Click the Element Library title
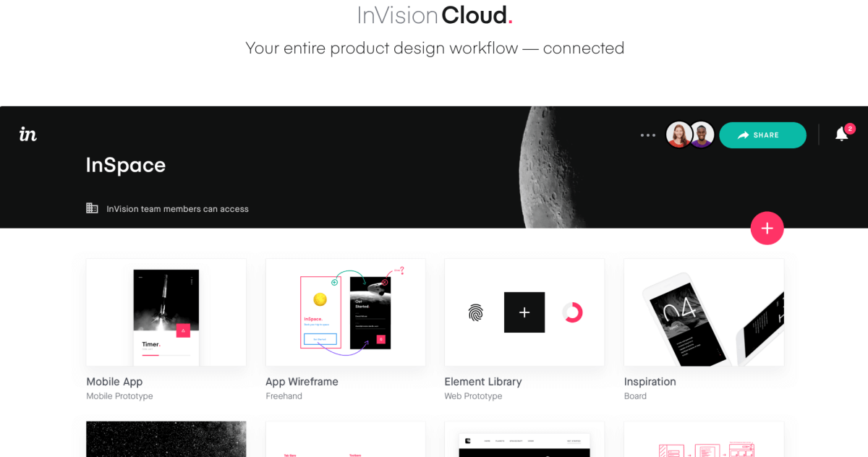Screen dimensions: 868x457 pos(483,382)
